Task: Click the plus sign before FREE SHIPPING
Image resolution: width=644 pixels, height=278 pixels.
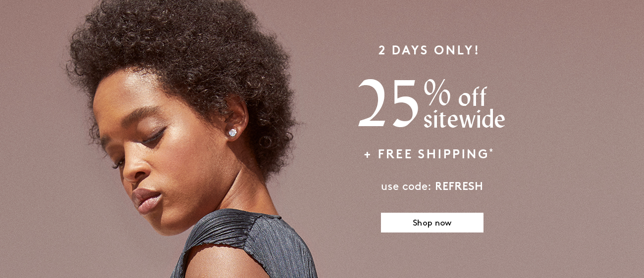Action: pos(368,155)
